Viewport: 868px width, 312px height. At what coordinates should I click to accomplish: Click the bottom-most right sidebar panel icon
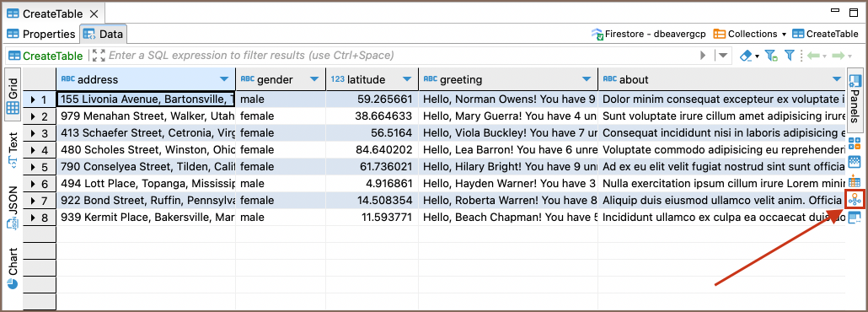coord(855,218)
